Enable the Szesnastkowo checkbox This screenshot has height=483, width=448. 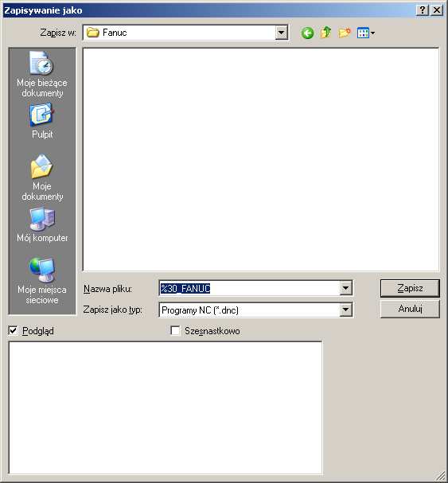point(175,331)
